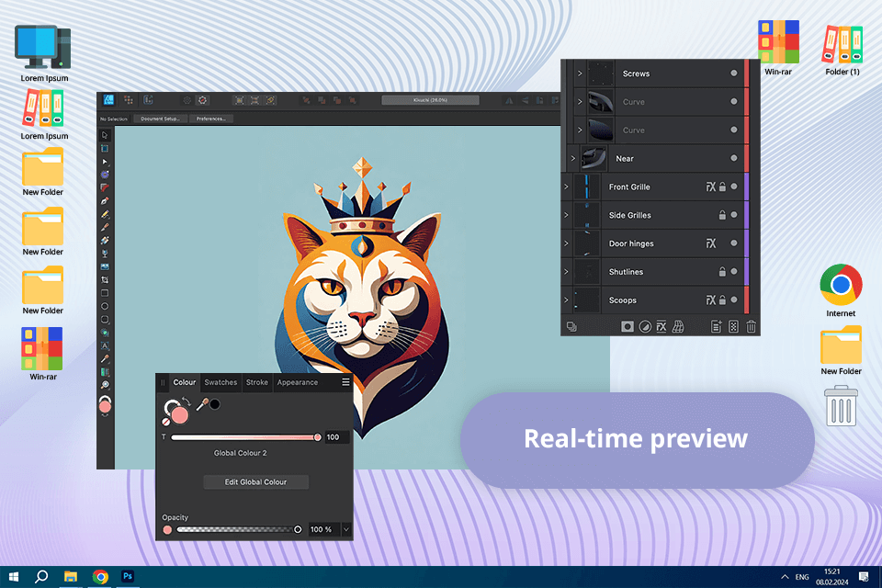The height and width of the screenshot is (588, 882).
Task: Switch to the Colour tab
Action: [185, 382]
